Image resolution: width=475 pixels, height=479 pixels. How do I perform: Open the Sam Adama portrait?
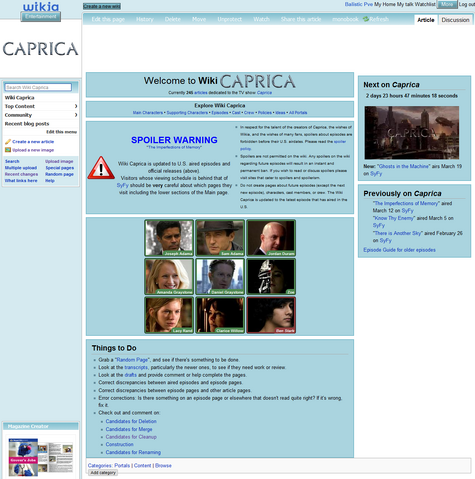point(220,238)
